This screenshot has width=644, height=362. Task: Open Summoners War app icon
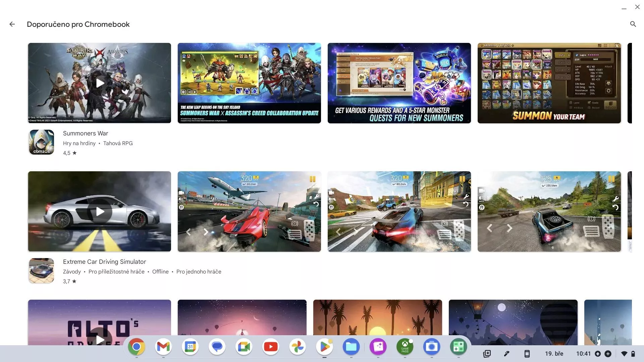click(x=42, y=142)
